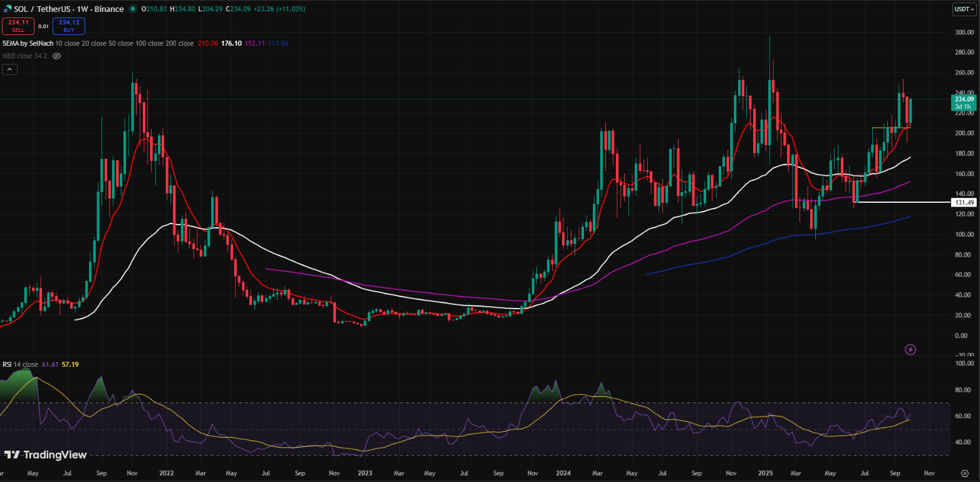
Task: Click the yellow RSI average value 57.19
Action: (x=70, y=364)
